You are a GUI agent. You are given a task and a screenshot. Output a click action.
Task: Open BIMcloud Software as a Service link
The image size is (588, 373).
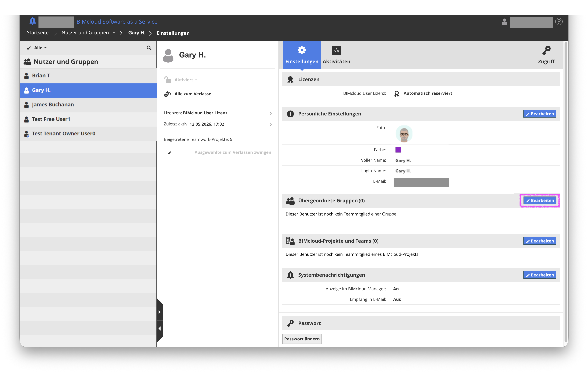click(117, 22)
